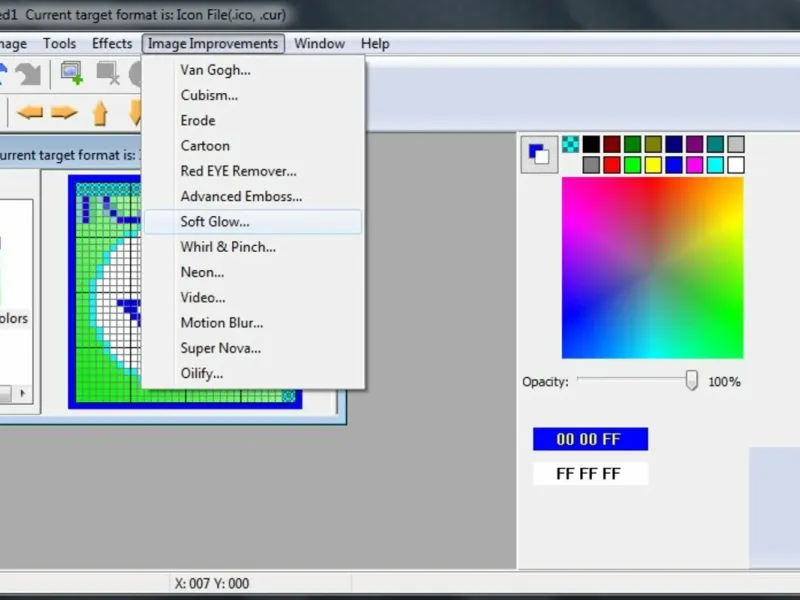Open the Window menu
This screenshot has width=800, height=600.
click(319, 43)
